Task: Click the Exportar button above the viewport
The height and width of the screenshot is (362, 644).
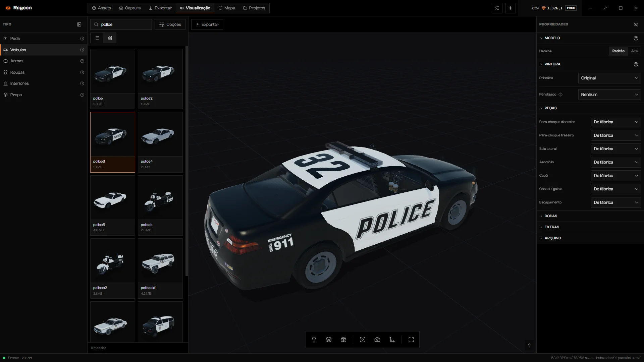Action: [207, 24]
